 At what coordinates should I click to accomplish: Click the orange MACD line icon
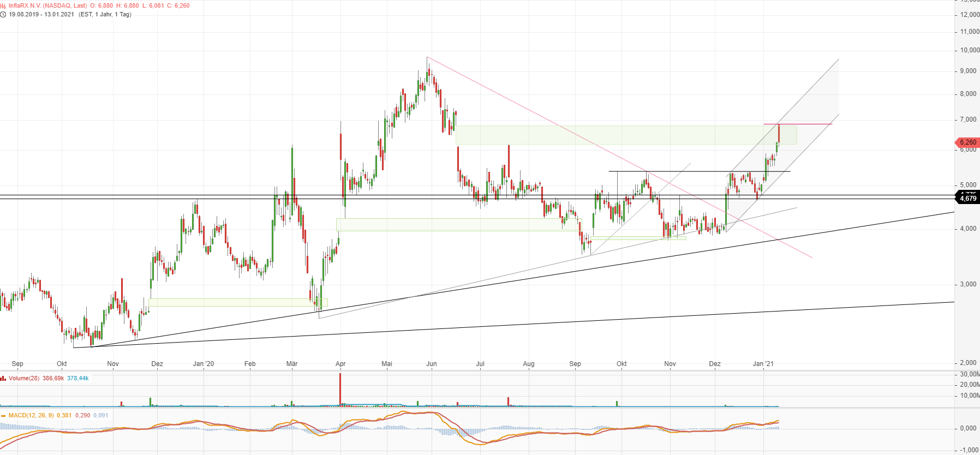3,416
